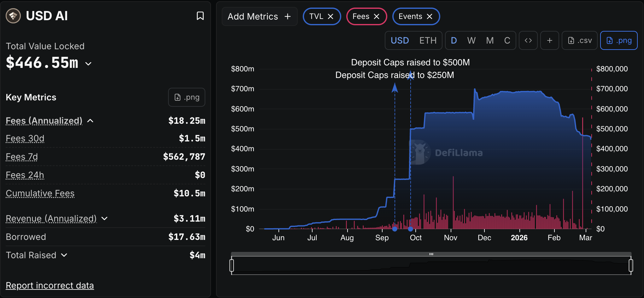Switch chart denomination to ETH
Image resolution: width=644 pixels, height=298 pixels.
[x=428, y=40]
